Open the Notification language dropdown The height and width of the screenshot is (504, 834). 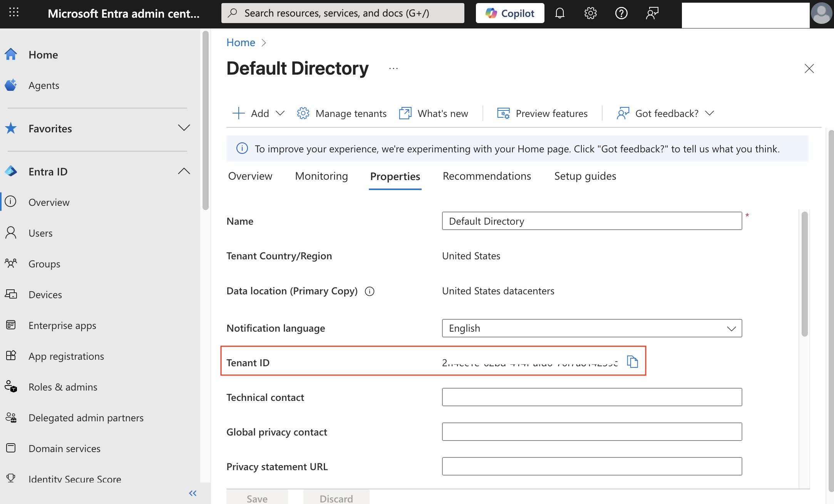[730, 328]
